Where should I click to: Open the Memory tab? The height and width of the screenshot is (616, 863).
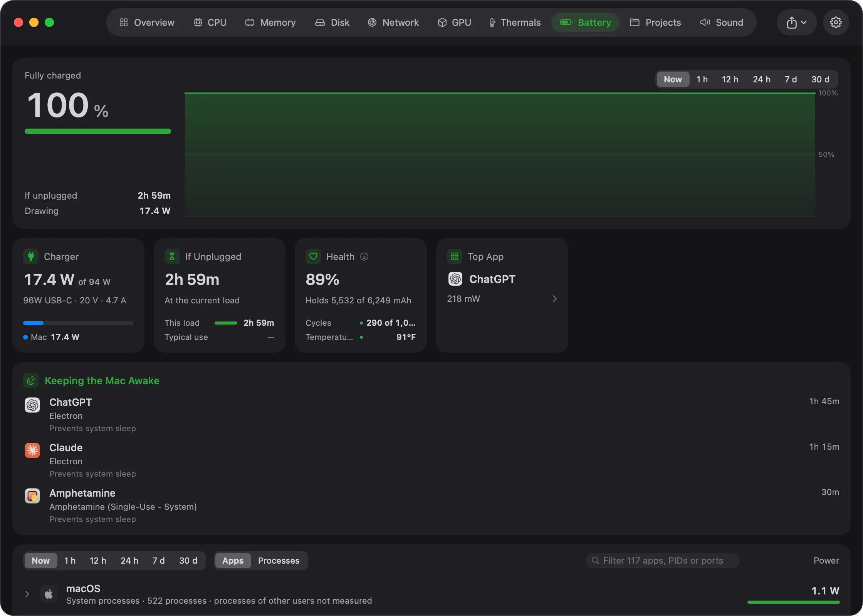pos(270,22)
